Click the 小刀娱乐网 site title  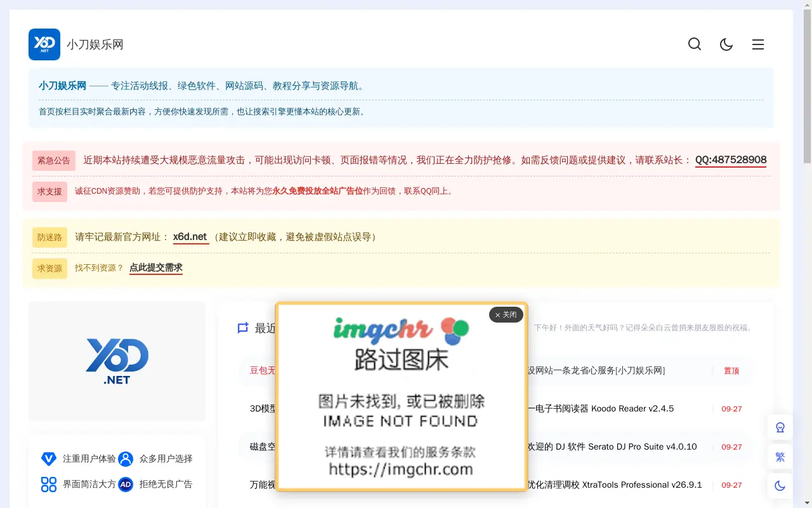pyautogui.click(x=95, y=44)
